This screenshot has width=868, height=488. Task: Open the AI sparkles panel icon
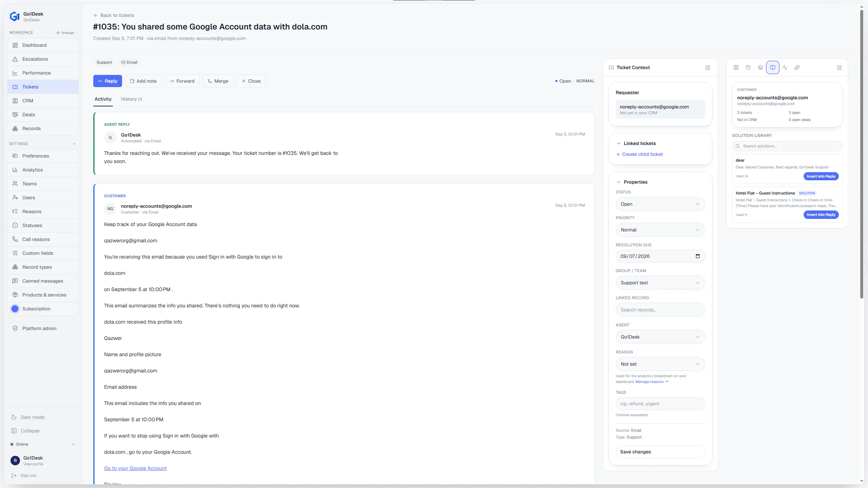pyautogui.click(x=797, y=67)
